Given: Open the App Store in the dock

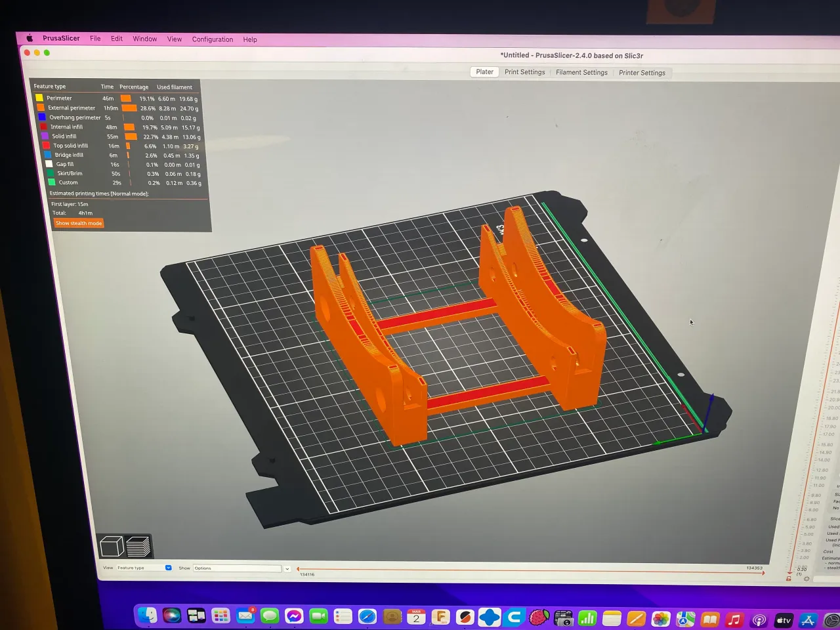Looking at the screenshot, I should click(808, 619).
